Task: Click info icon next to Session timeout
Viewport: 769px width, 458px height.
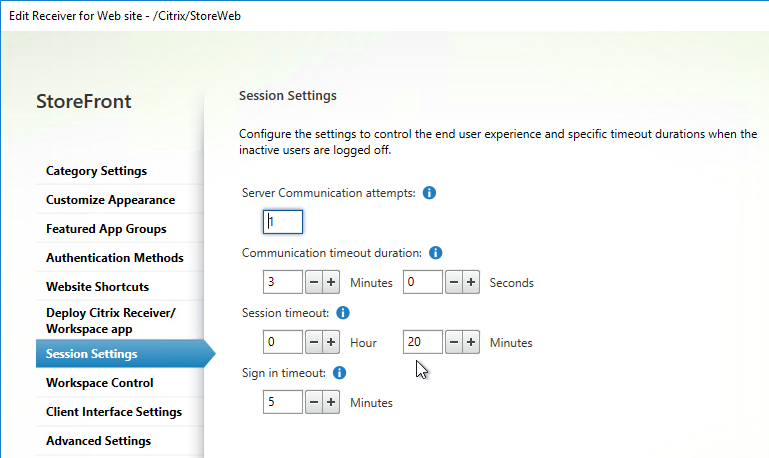Action: tap(343, 312)
